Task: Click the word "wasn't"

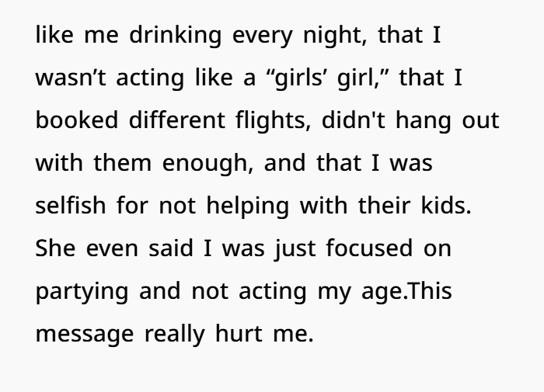Action: coord(71,78)
